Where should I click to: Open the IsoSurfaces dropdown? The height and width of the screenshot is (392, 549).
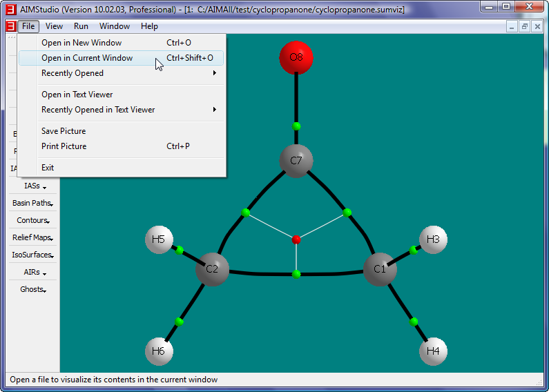coord(33,255)
